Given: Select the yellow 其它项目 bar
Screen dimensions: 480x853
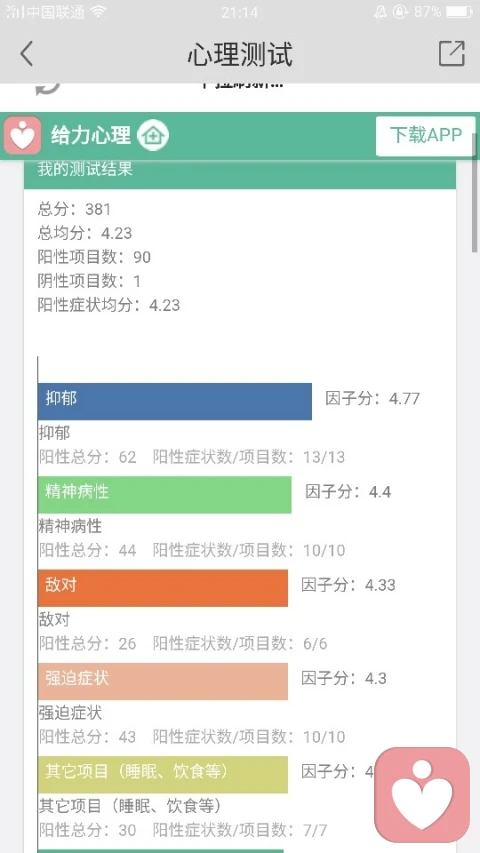Looking at the screenshot, I should coord(163,774).
